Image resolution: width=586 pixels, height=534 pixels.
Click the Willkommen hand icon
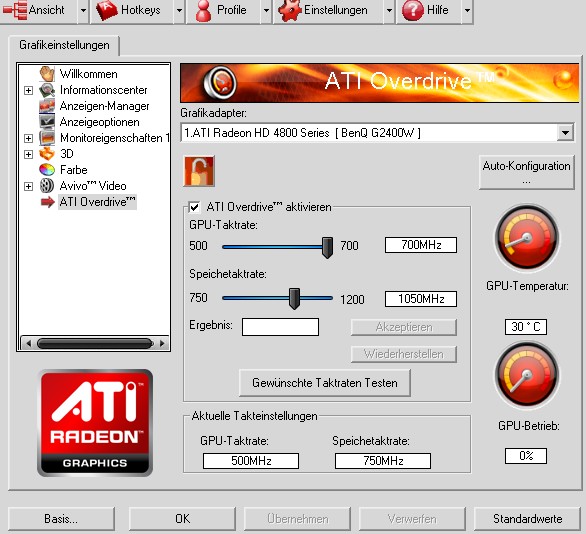point(47,74)
